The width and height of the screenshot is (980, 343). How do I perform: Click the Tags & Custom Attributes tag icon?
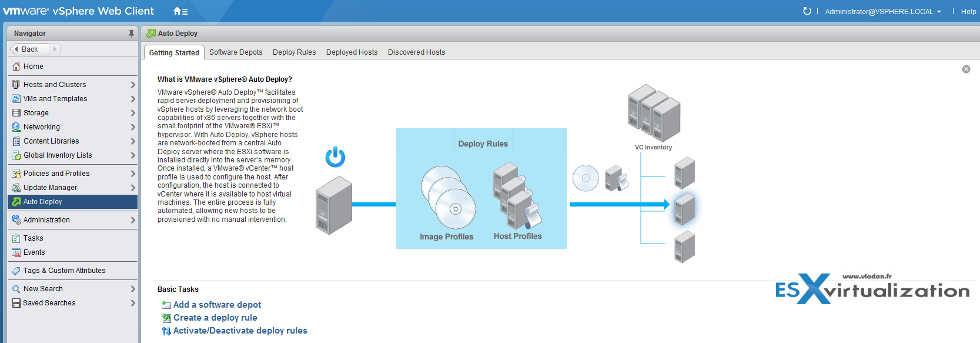16,271
